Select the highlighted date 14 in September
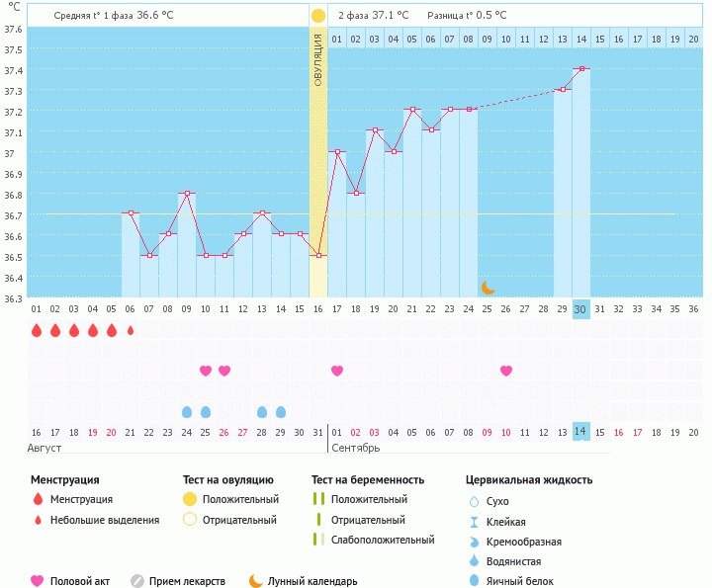 click(581, 432)
